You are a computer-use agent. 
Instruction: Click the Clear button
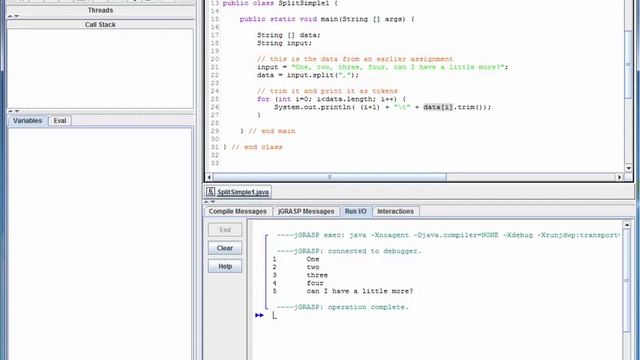[225, 248]
